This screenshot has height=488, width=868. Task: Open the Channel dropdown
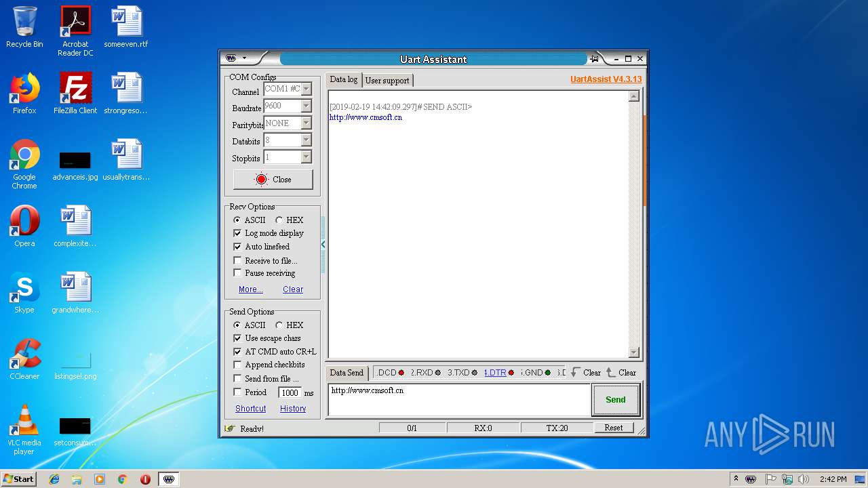pyautogui.click(x=307, y=89)
